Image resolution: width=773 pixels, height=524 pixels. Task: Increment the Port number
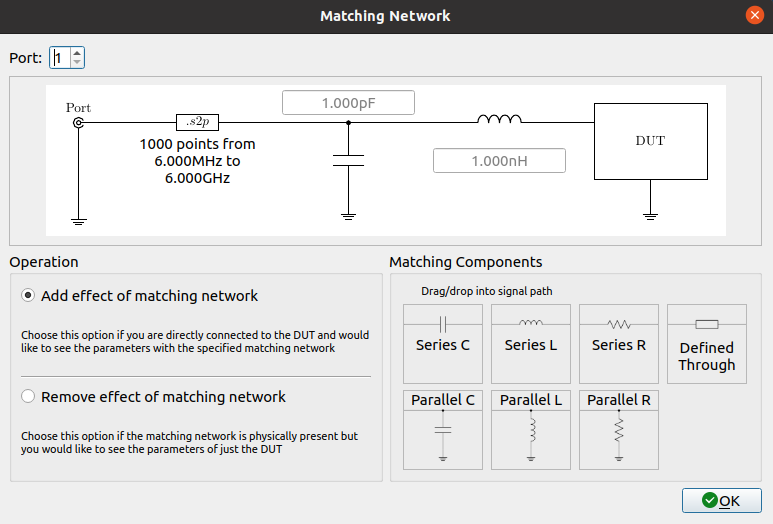(x=77, y=53)
